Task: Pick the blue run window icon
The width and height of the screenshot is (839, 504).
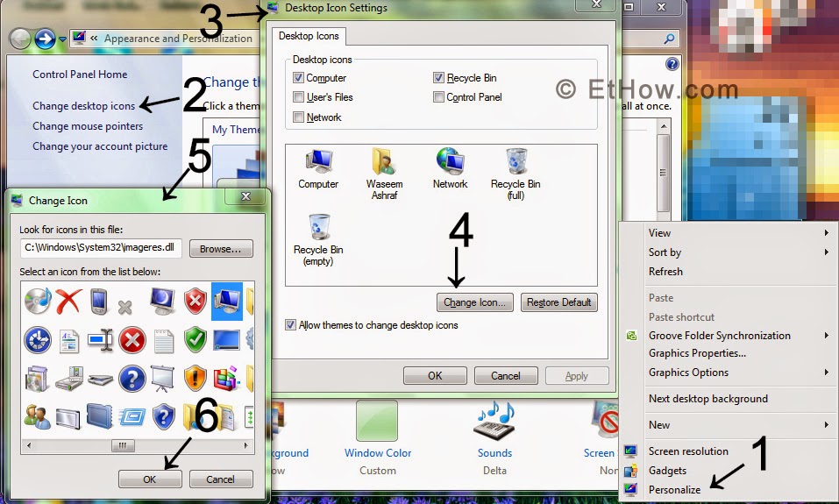Action: coord(132,417)
